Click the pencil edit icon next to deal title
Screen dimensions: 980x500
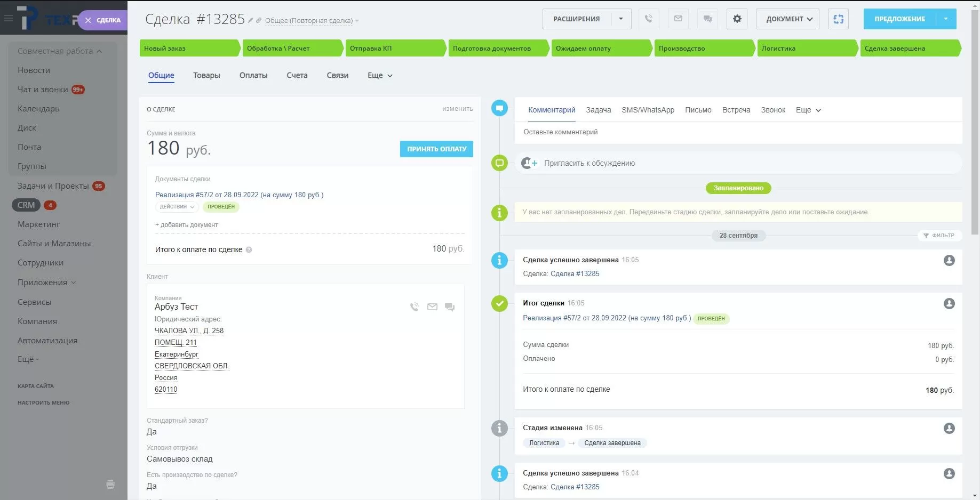251,21
